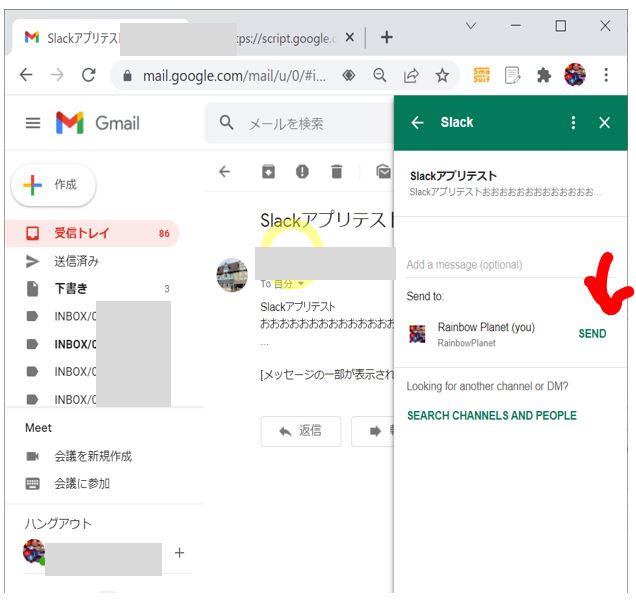This screenshot has height=606, width=636.
Task: Close the Slack side panel
Action: click(604, 122)
